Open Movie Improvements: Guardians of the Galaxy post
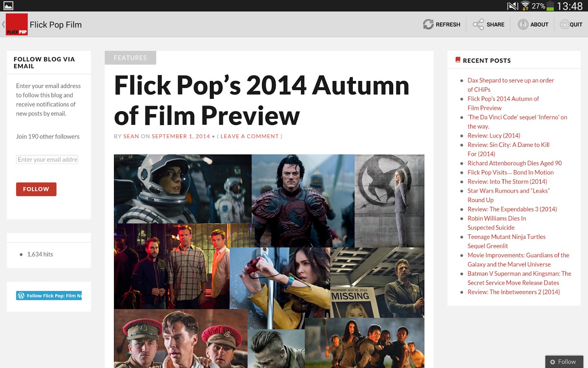 tap(518, 260)
